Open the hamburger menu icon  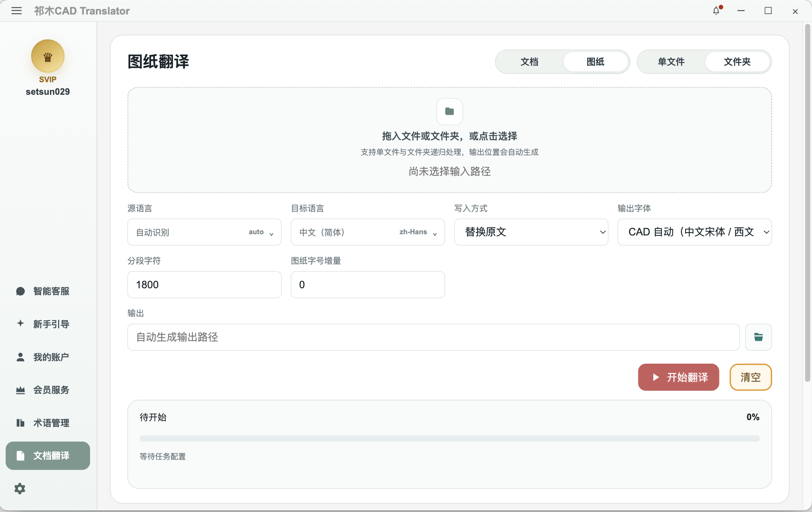pos(17,11)
